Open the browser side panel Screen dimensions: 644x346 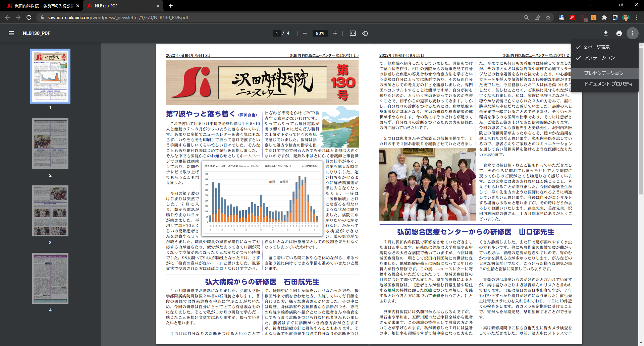tap(615, 17)
